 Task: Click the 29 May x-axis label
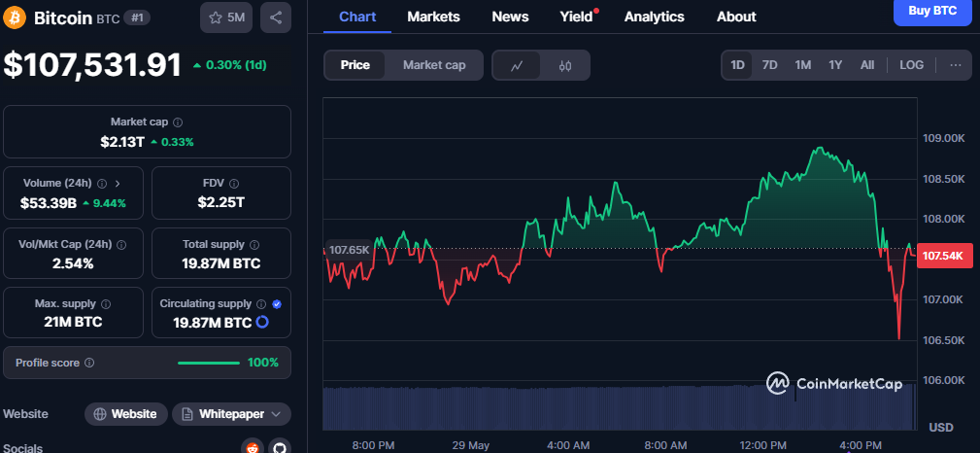(x=471, y=445)
